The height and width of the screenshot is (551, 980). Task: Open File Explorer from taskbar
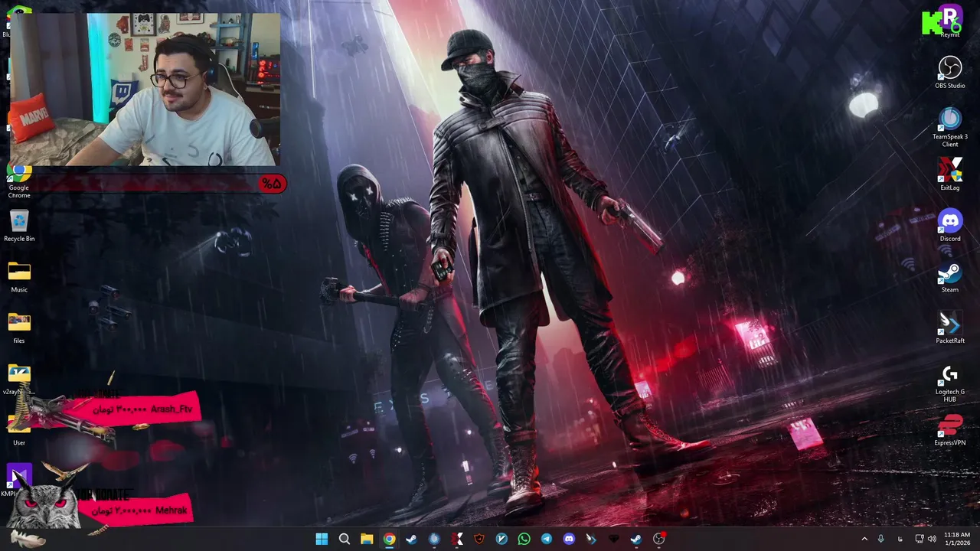tap(367, 539)
